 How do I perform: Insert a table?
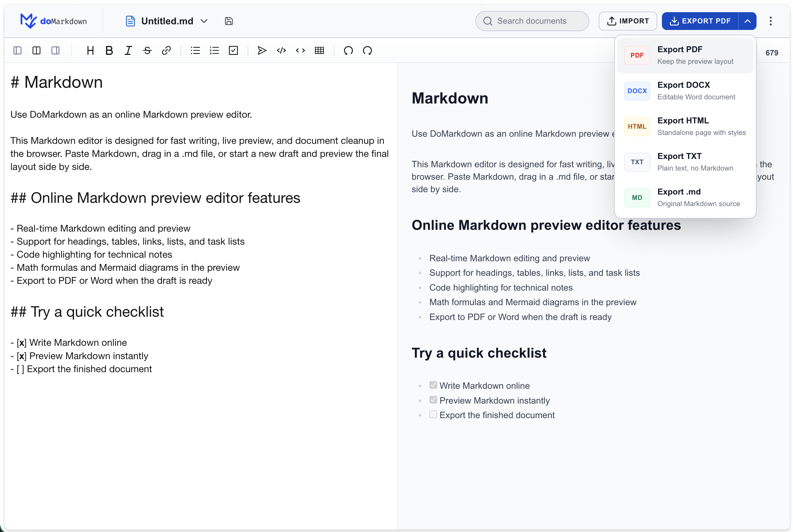point(319,50)
